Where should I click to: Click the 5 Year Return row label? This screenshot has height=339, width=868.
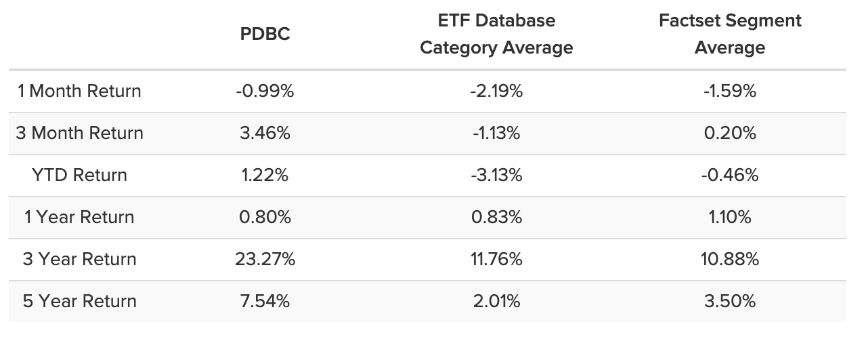pyautogui.click(x=80, y=301)
